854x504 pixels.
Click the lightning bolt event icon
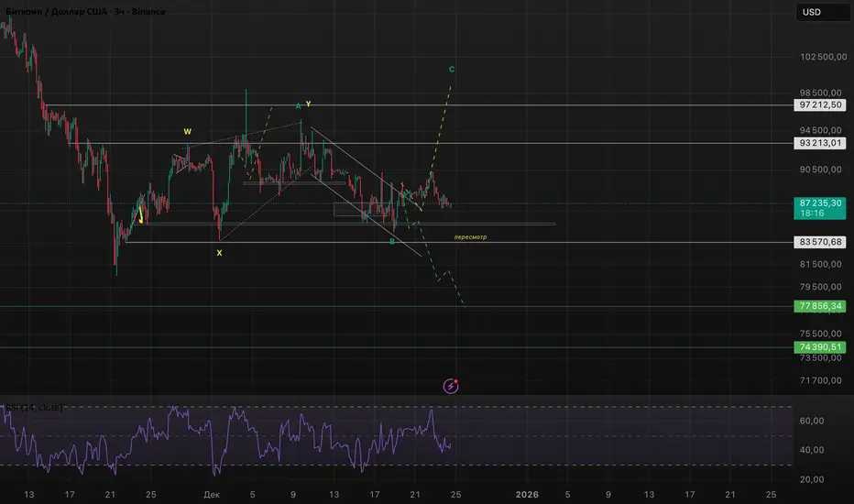pyautogui.click(x=451, y=387)
